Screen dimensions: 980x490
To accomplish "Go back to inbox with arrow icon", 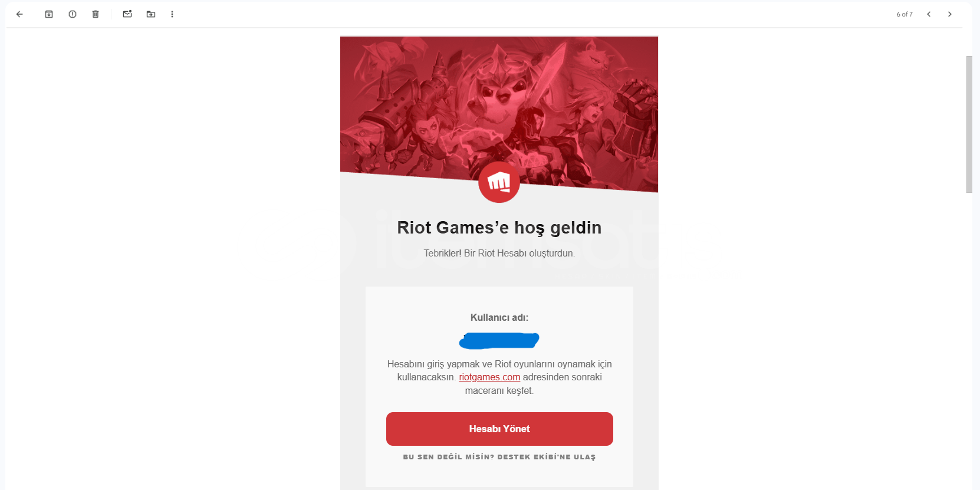I will coord(19,14).
